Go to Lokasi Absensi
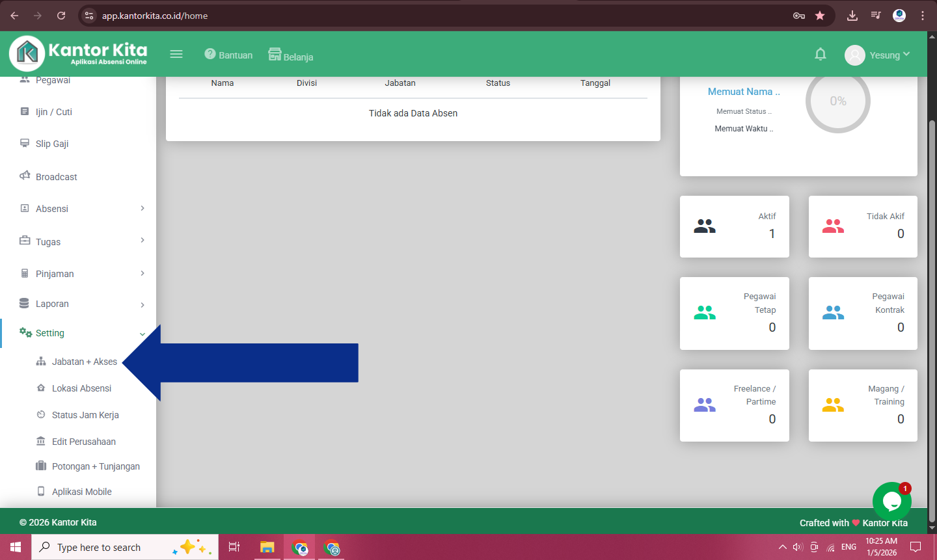 (x=81, y=388)
